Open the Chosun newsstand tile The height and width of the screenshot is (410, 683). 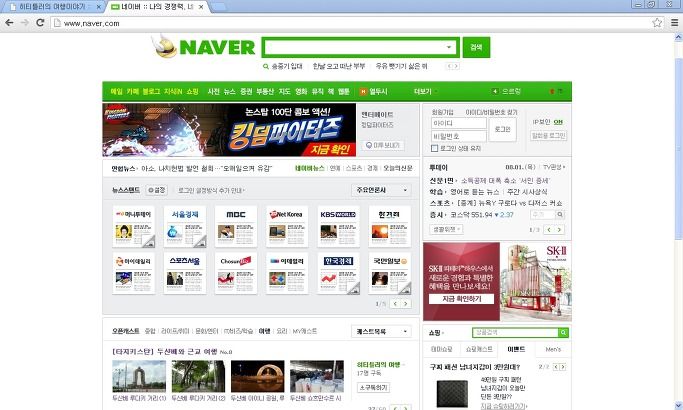(236, 273)
